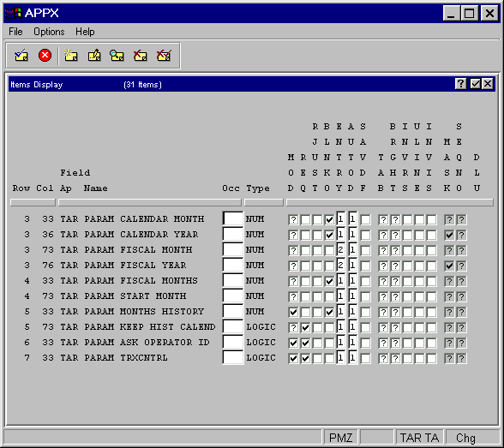Open the File menu
The image size is (504, 448).
tap(15, 32)
